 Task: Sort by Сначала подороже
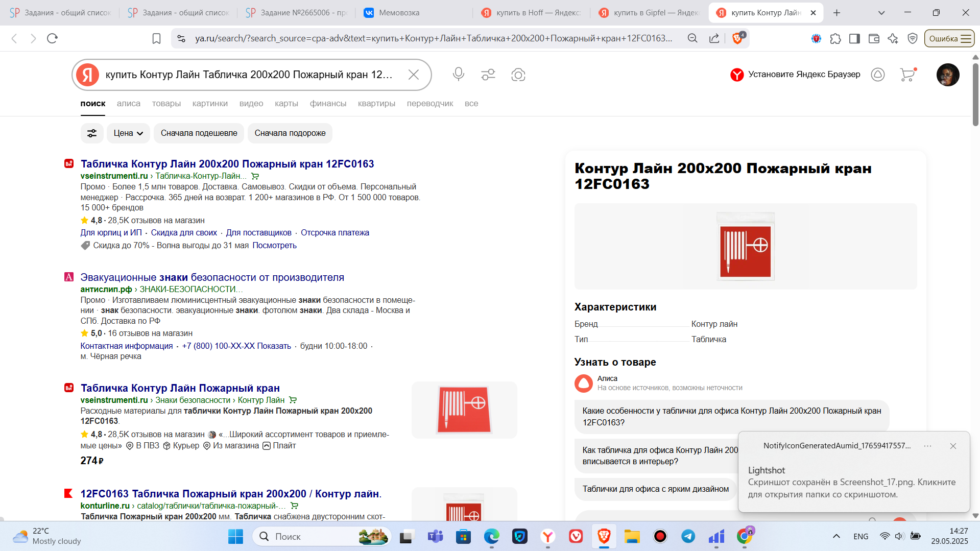[x=290, y=133]
